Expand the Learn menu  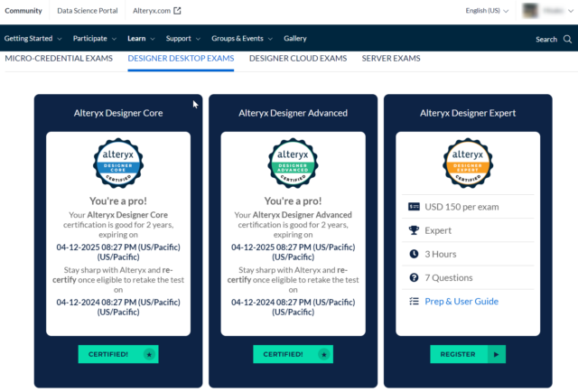[x=141, y=38]
